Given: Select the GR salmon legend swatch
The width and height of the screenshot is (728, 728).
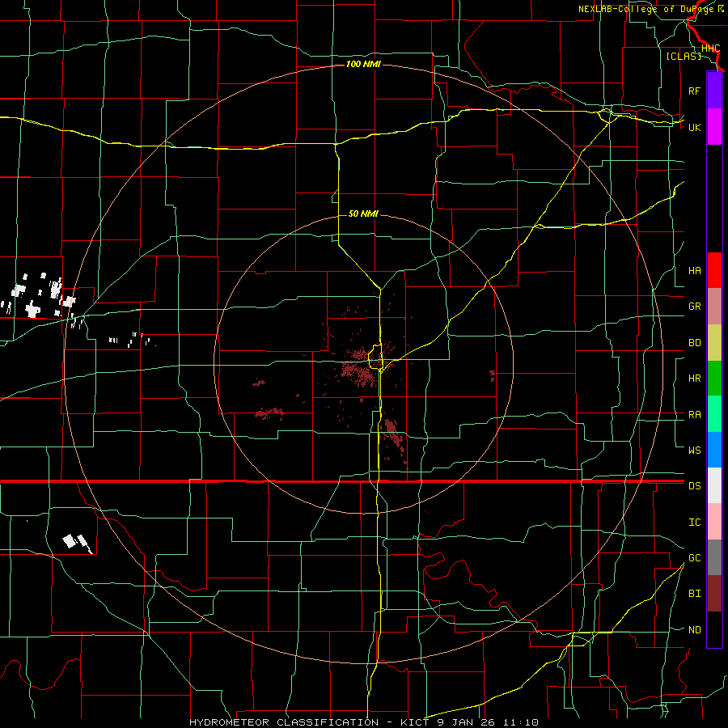Looking at the screenshot, I should point(714,307).
